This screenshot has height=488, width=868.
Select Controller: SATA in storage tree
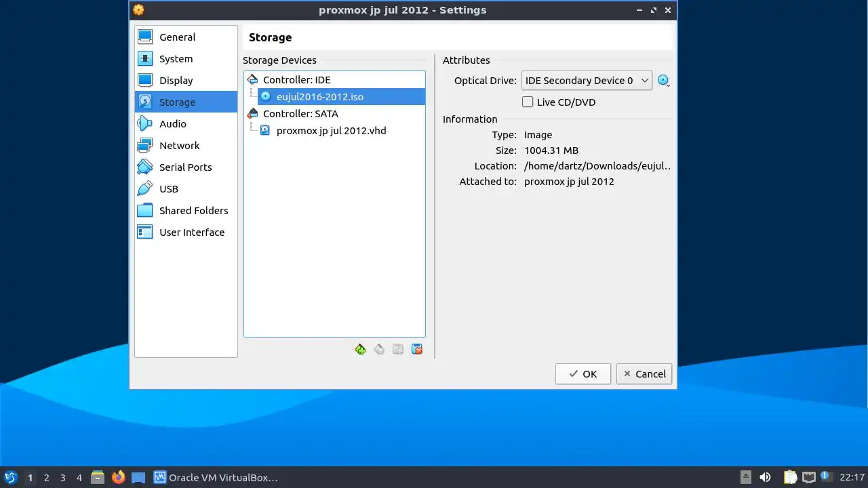click(334, 114)
